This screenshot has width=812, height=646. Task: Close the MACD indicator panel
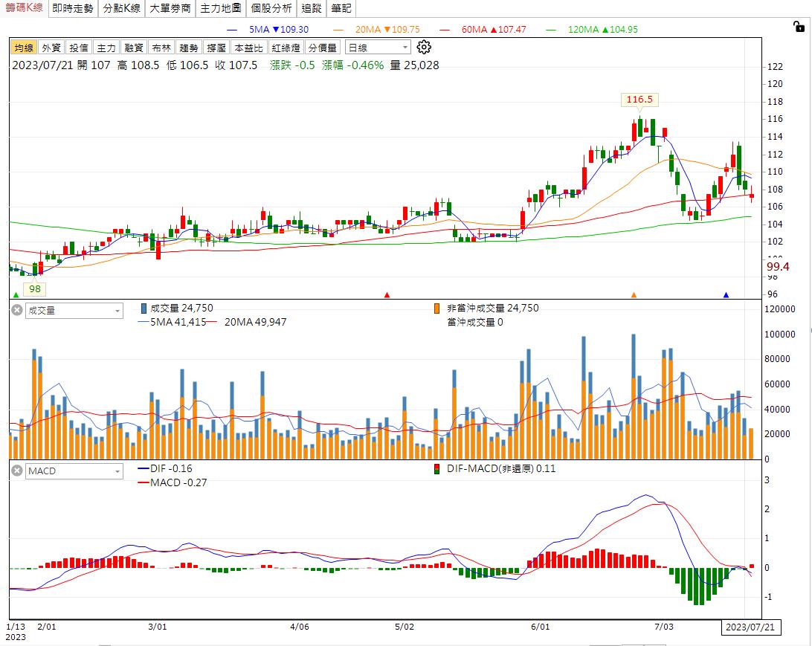point(16,471)
